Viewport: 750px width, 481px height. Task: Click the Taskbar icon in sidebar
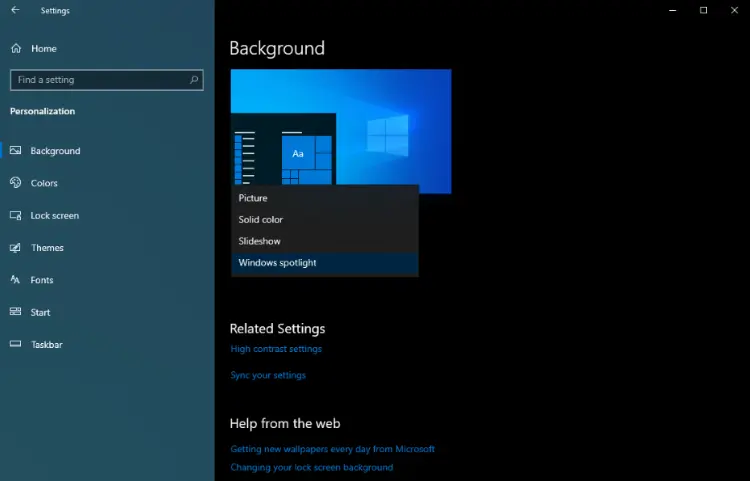pyautogui.click(x=15, y=344)
